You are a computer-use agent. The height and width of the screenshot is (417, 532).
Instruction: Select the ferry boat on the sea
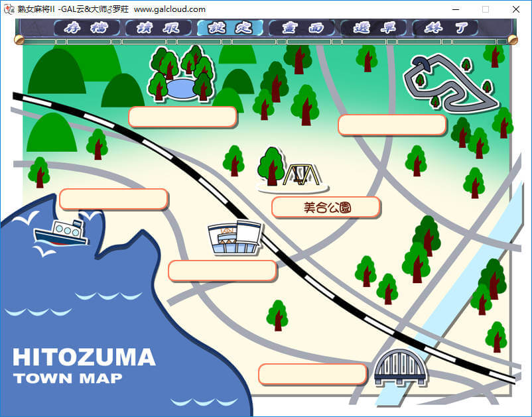click(61, 232)
